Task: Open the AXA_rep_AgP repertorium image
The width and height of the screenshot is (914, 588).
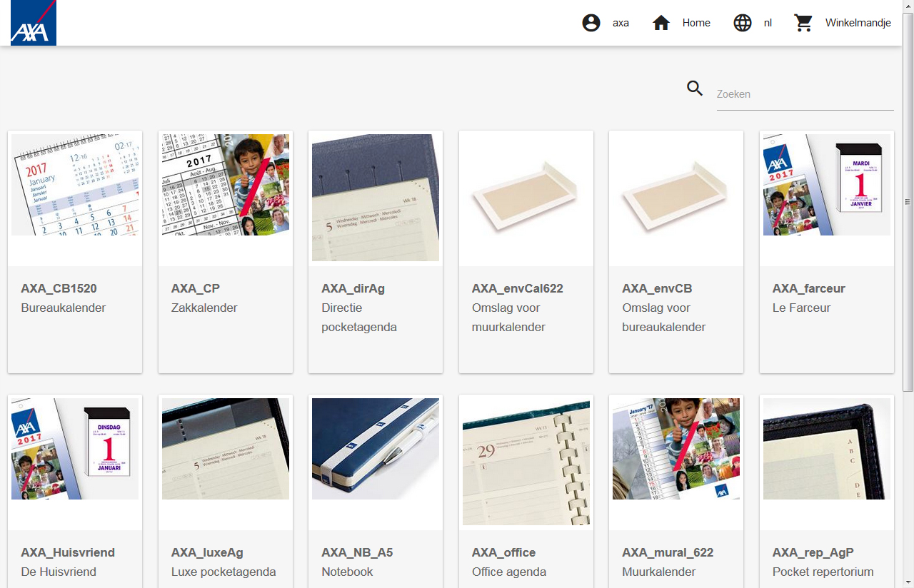Action: tap(827, 449)
